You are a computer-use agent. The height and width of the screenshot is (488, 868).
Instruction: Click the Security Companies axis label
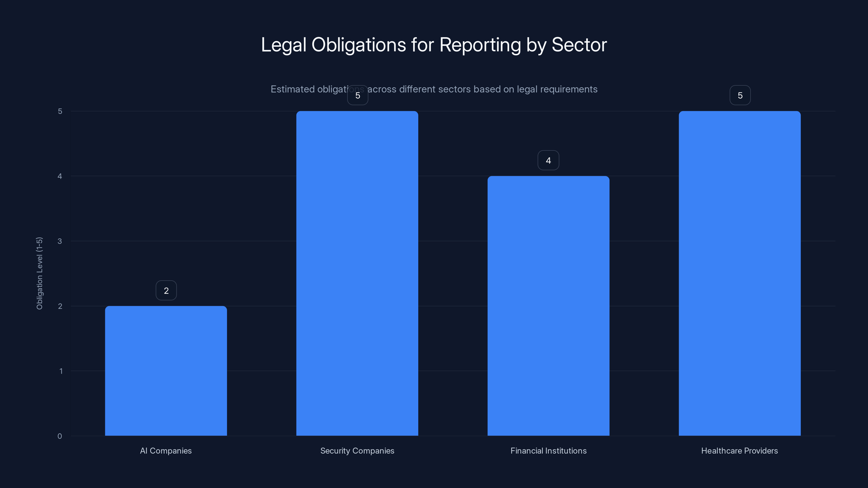point(357,451)
